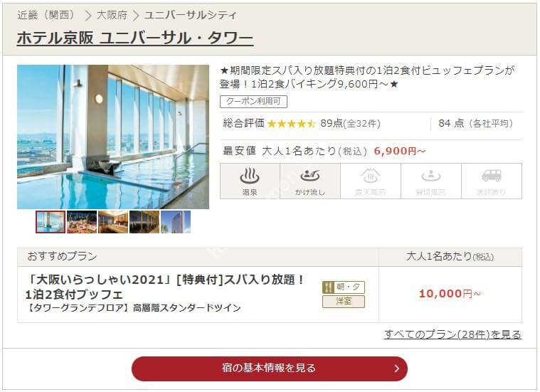
Task: Click the 温泉 hot spring icon
Action: (x=250, y=176)
